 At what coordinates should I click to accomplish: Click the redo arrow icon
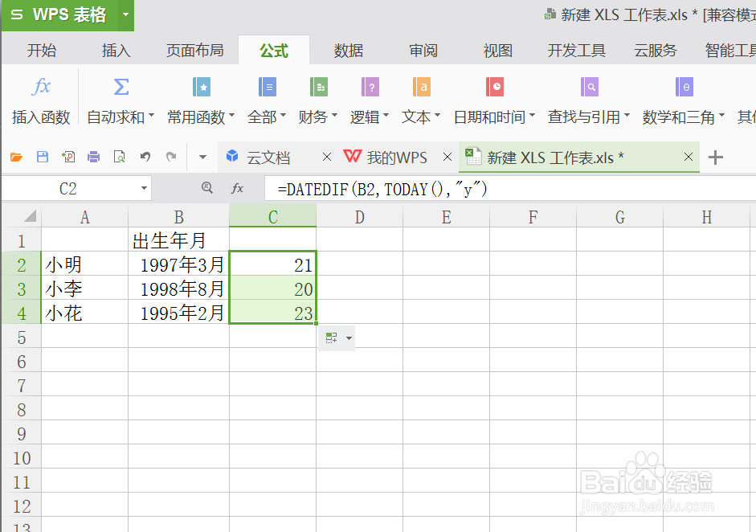tap(171, 156)
